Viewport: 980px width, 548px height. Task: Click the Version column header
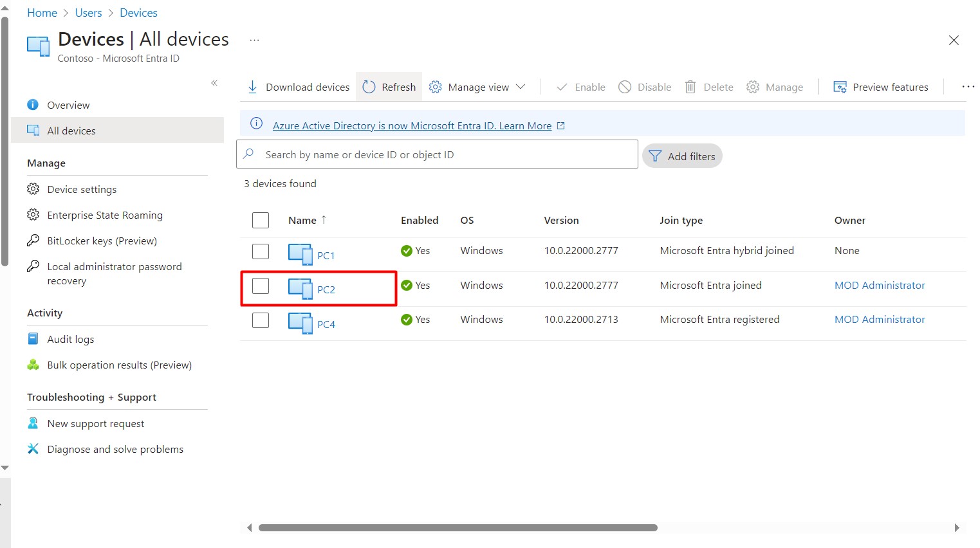coord(561,220)
